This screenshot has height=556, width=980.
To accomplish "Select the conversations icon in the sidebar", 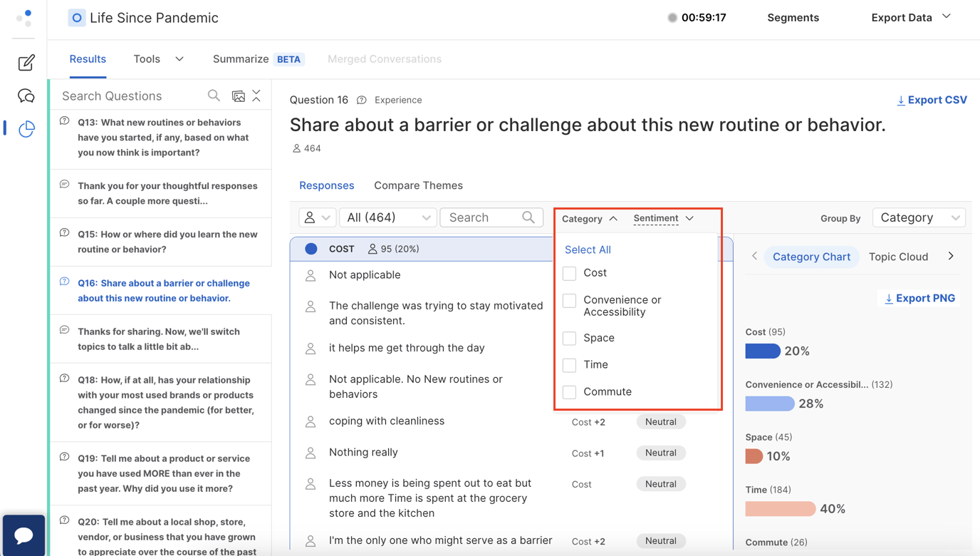I will click(26, 96).
